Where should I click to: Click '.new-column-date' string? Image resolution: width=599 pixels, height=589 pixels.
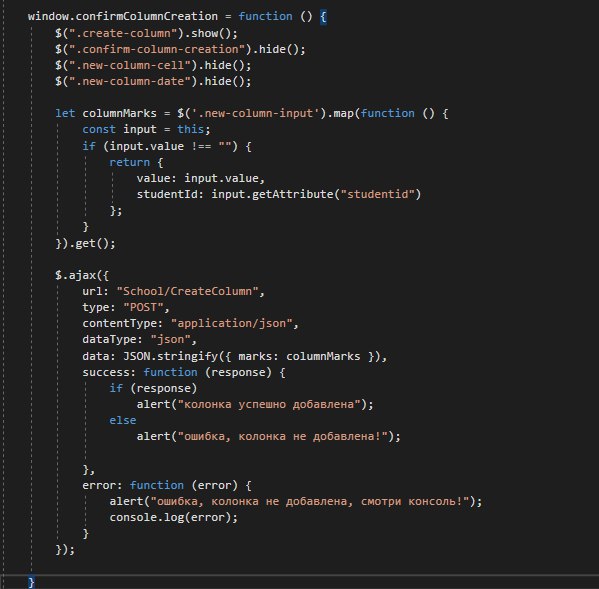[x=130, y=81]
